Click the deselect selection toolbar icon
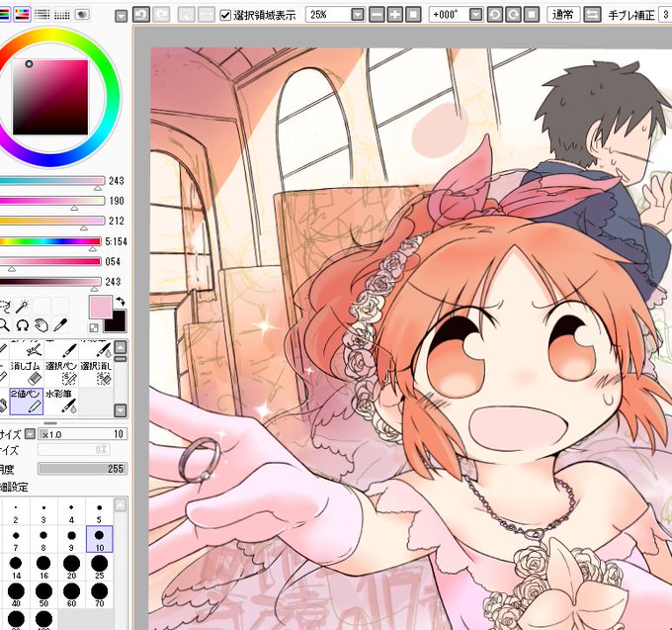672x630 pixels. [186, 15]
